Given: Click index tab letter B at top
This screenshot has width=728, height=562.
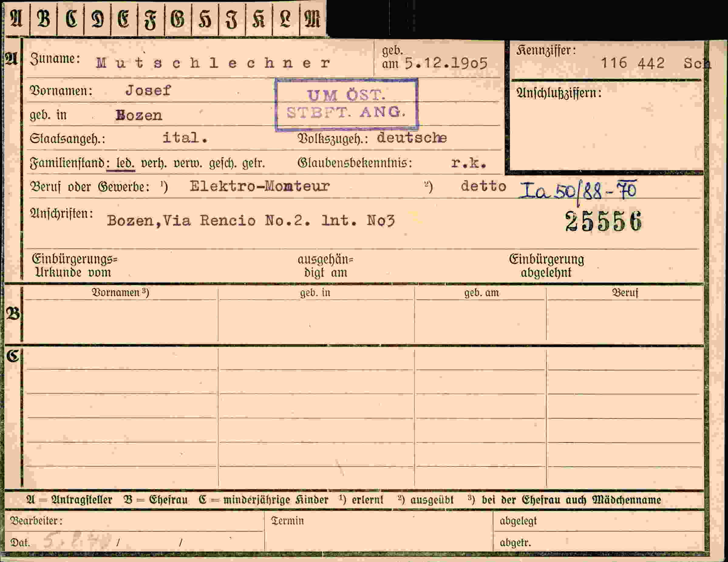Looking at the screenshot, I should [43, 19].
